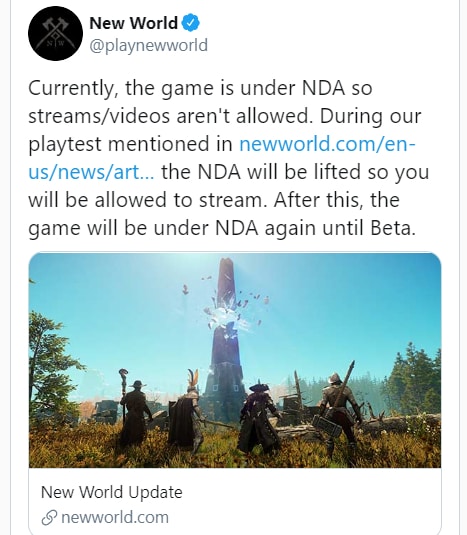
Task: Click the character with feathered helmet
Action: (188, 411)
